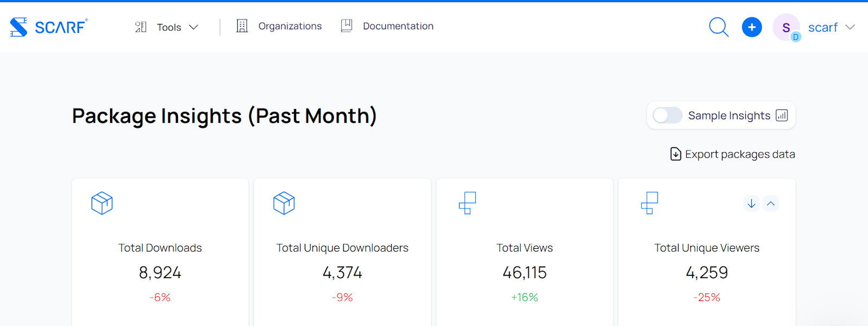Click the bar chart icon beside Sample Insights
This screenshot has width=868, height=326.
tap(782, 115)
